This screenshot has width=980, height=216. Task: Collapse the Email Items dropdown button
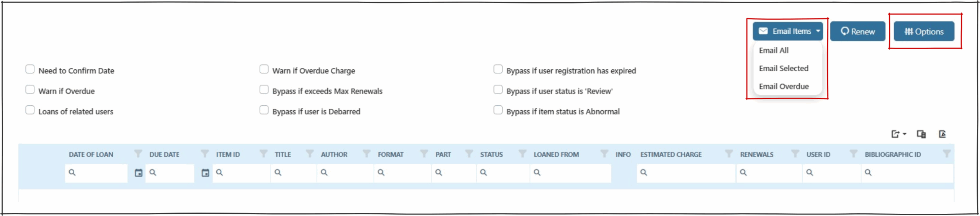[x=787, y=31]
